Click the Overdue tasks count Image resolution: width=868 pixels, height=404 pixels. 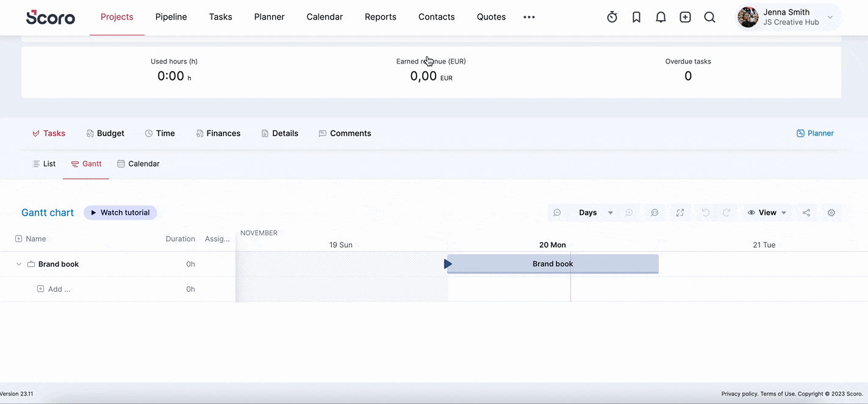pyautogui.click(x=688, y=76)
